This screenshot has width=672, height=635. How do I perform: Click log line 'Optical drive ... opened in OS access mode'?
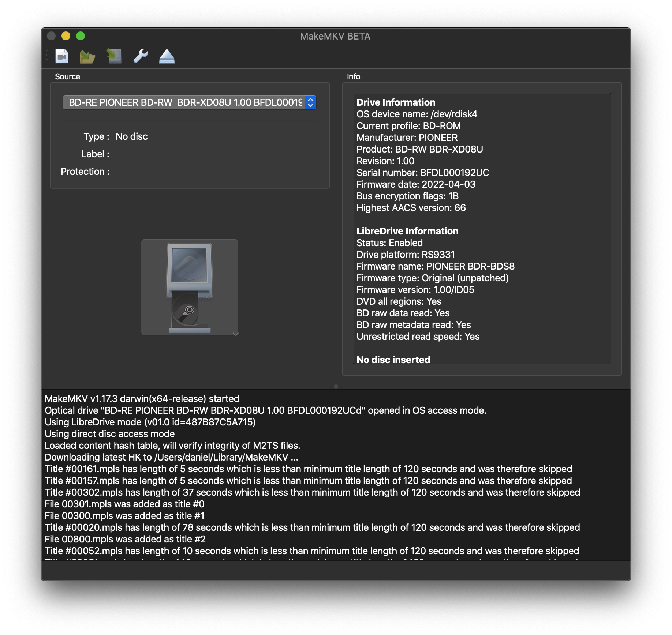[x=265, y=410]
